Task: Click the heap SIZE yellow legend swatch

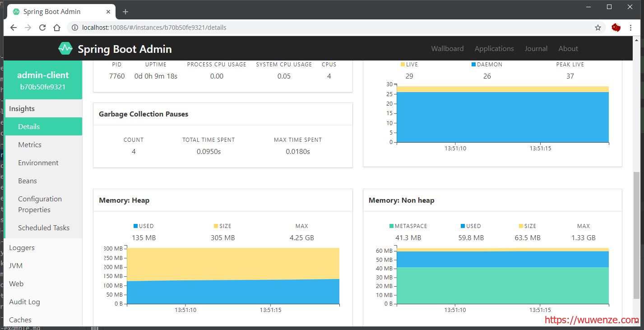Action: click(216, 226)
